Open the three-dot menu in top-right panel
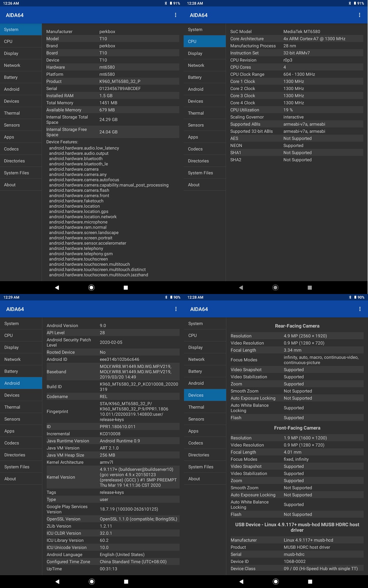This screenshot has height=588, width=368. pyautogui.click(x=360, y=15)
